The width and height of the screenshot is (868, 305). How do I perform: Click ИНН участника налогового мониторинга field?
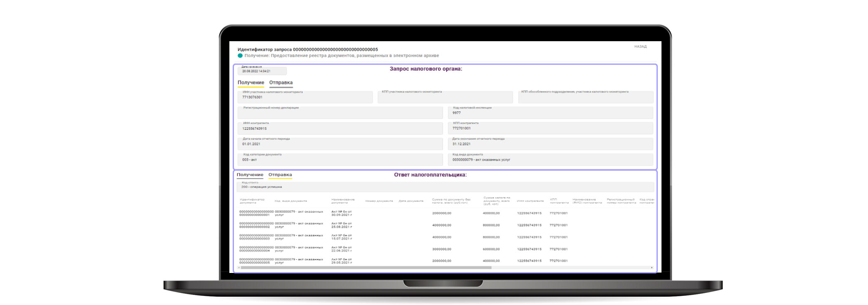305,97
